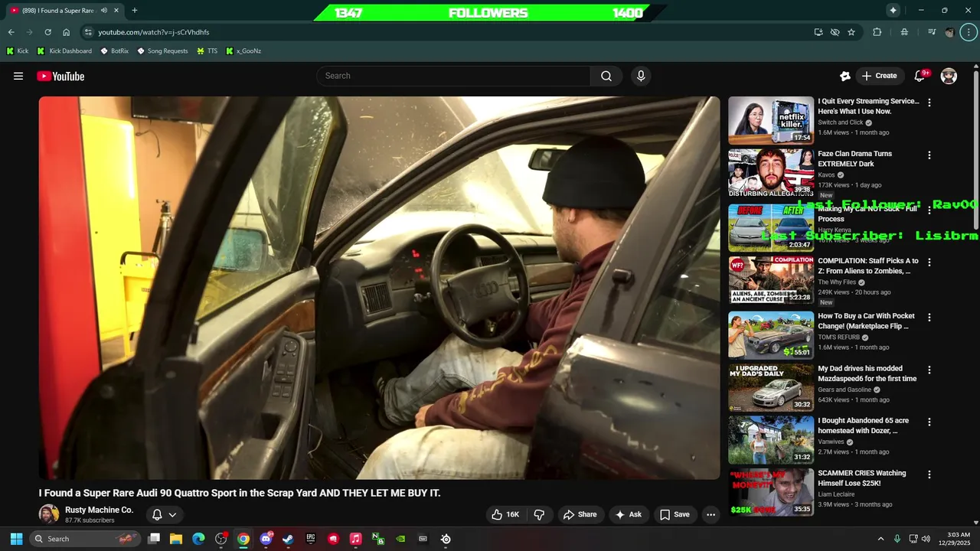Viewport: 980px width, 551px height.
Task: Bookmark this page with the star
Action: [x=851, y=32]
